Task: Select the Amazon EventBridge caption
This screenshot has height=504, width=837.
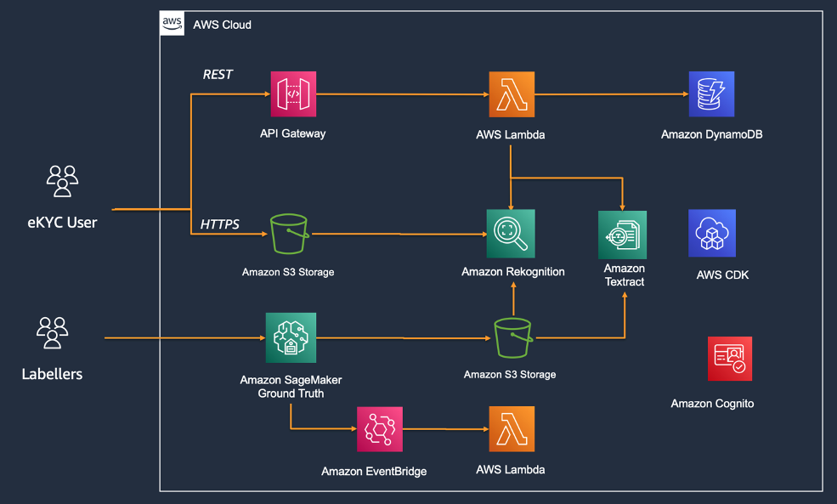Action: coord(374,472)
